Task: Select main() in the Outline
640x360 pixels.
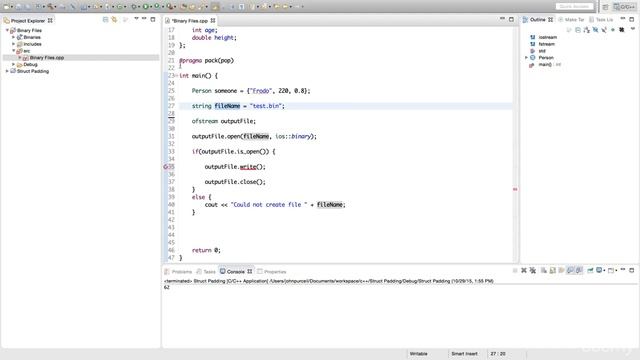Action: pyautogui.click(x=545, y=64)
